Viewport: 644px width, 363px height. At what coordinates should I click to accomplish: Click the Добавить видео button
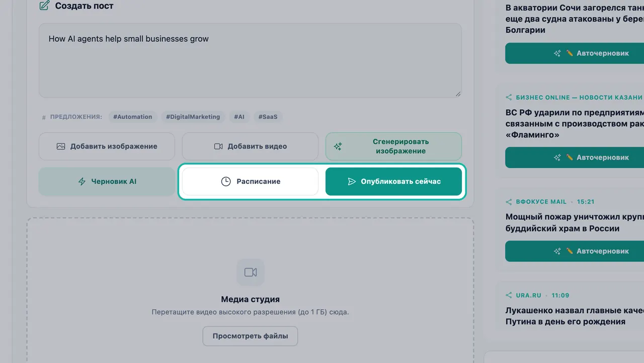tap(250, 147)
